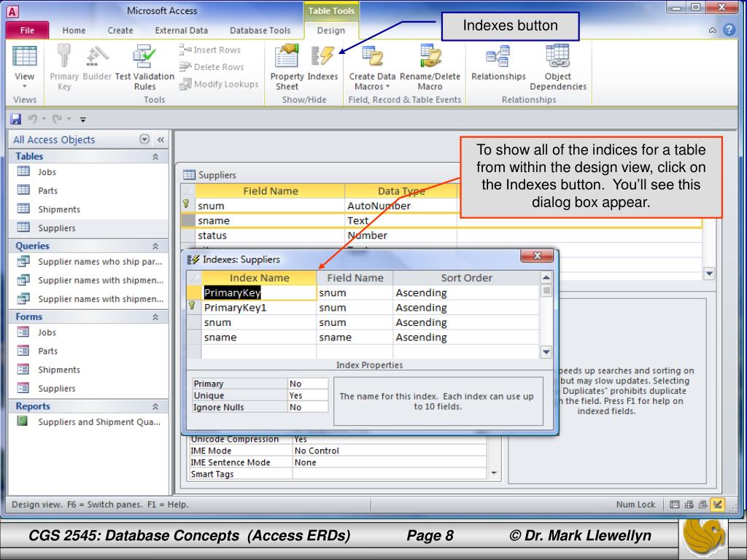Run Test Validation Rules

tap(144, 67)
